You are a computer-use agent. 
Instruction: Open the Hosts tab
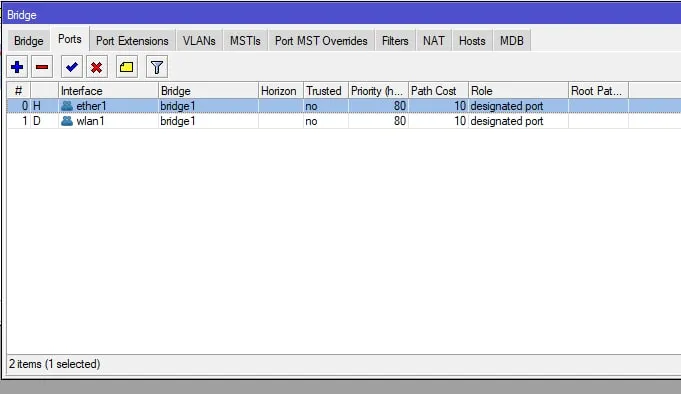472,41
